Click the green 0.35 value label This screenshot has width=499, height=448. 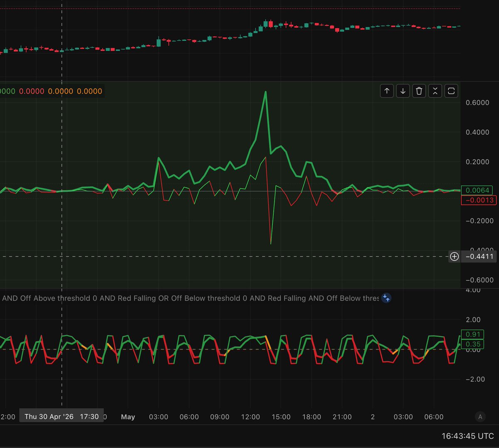click(x=473, y=344)
